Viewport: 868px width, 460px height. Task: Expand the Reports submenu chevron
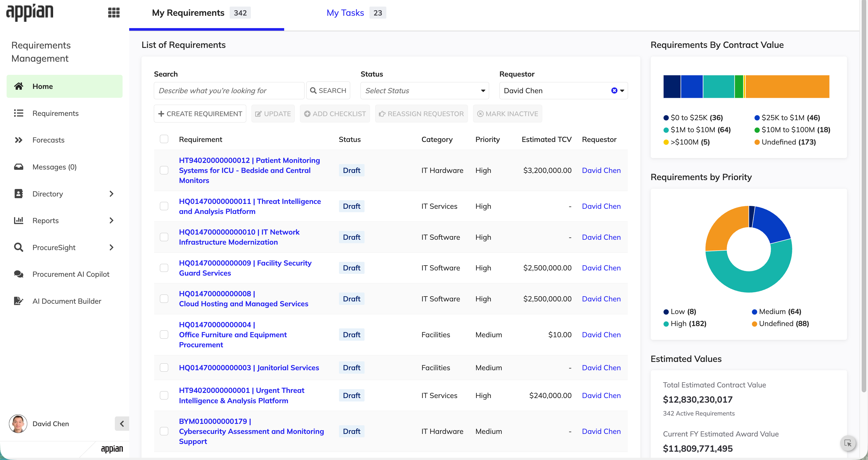(112, 221)
